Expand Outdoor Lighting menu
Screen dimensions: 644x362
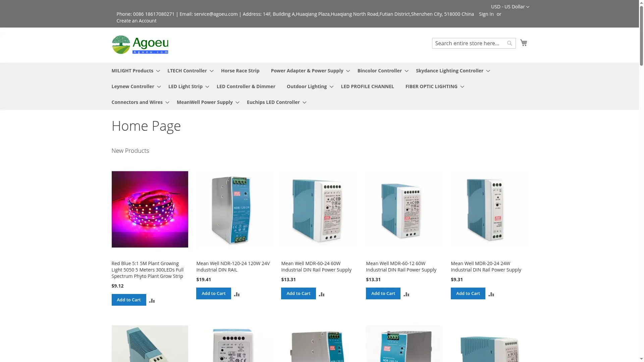(x=310, y=86)
